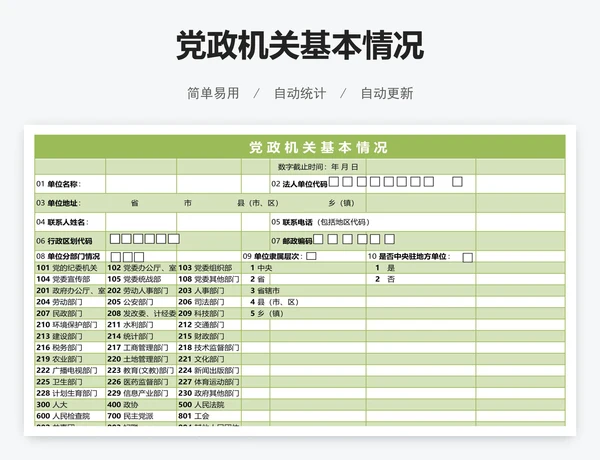Screen dimensions: 600x460
Task: Tick the box beside 10 是否中央驻地方单位
Action: [x=467, y=258]
